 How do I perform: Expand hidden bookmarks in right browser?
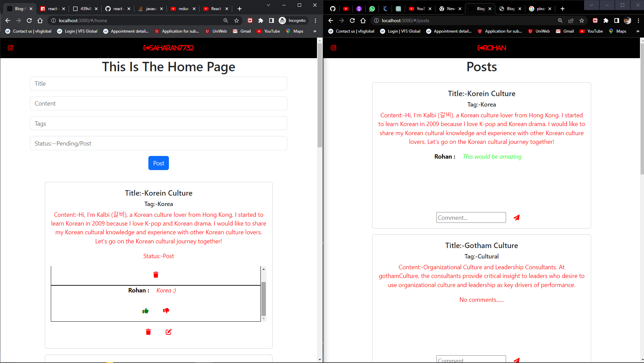pyautogui.click(x=638, y=31)
